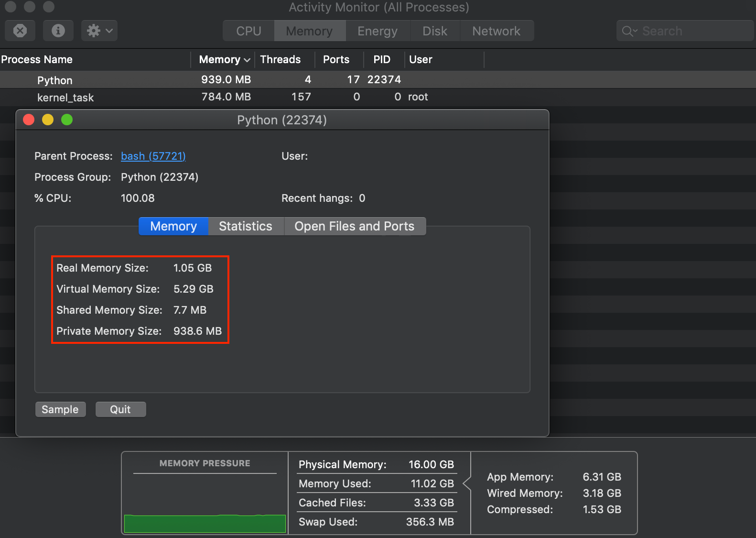756x538 pixels.
Task: Click the force quit process icon
Action: [20, 31]
